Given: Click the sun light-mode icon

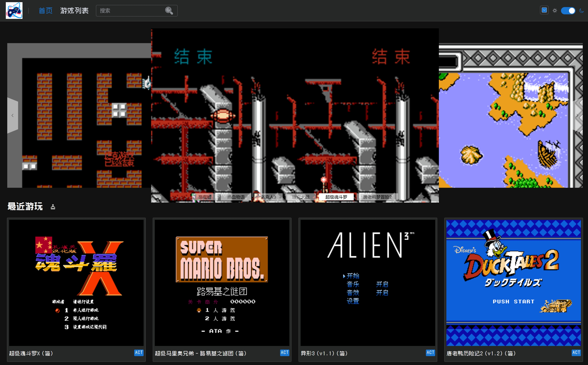Looking at the screenshot, I should click(x=555, y=11).
